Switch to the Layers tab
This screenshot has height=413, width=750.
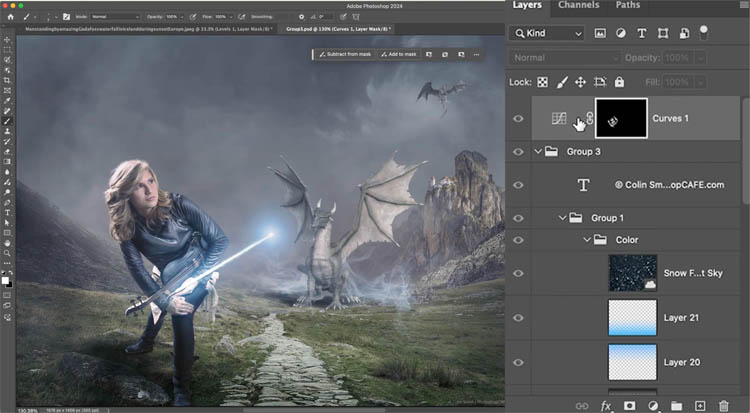[527, 5]
